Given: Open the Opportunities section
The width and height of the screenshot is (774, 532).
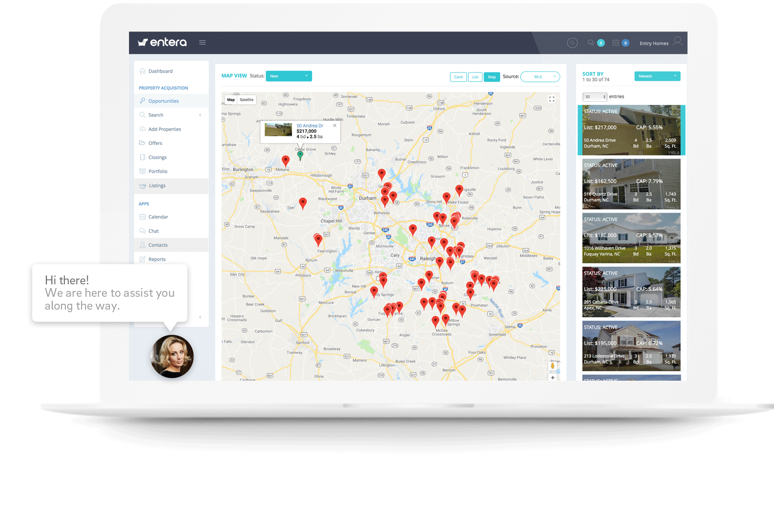Looking at the screenshot, I should click(163, 101).
